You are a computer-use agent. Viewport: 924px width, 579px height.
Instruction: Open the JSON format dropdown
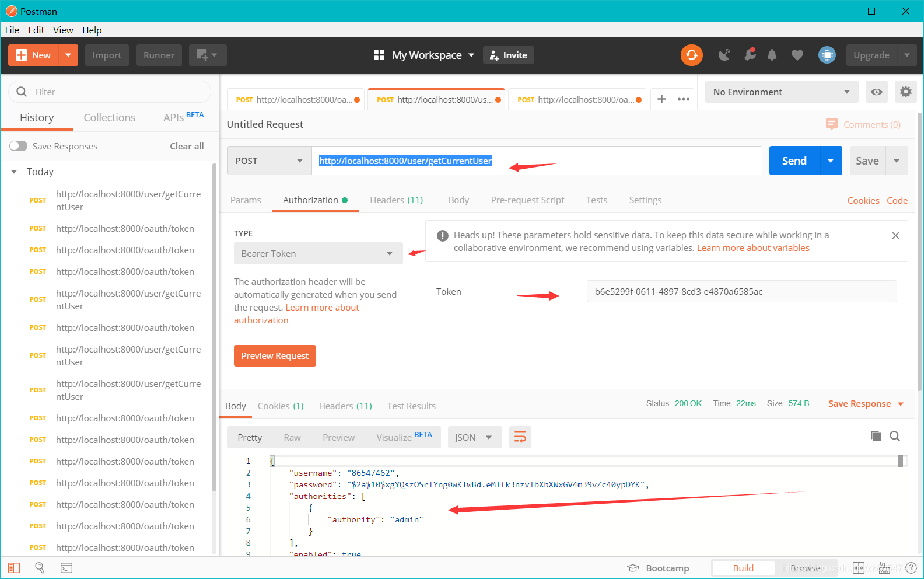coord(474,437)
